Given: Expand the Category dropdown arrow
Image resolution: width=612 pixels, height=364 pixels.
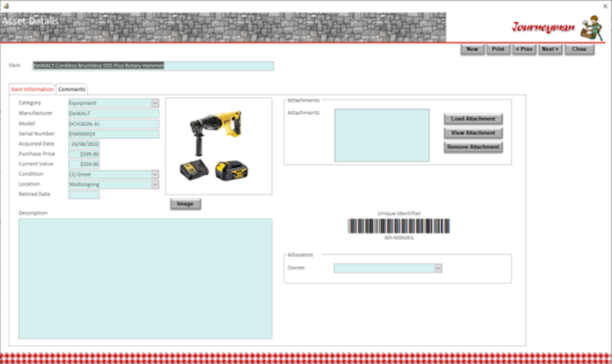Looking at the screenshot, I should (x=155, y=103).
